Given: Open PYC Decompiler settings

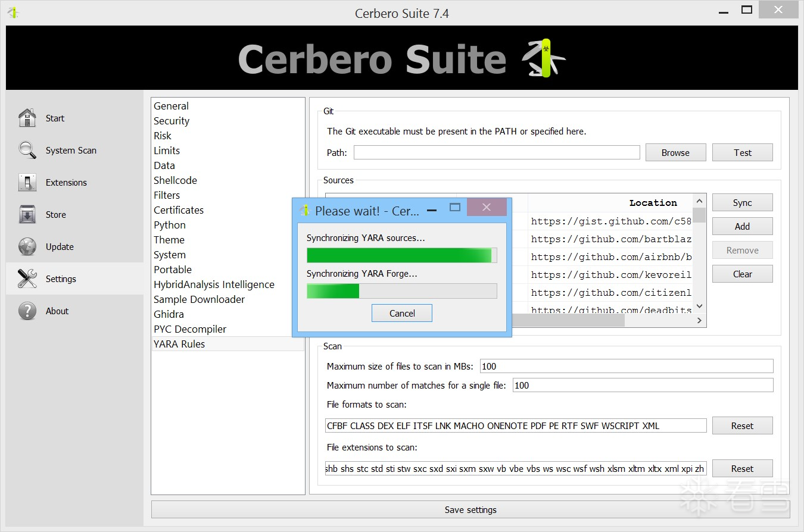Looking at the screenshot, I should coord(228,329).
